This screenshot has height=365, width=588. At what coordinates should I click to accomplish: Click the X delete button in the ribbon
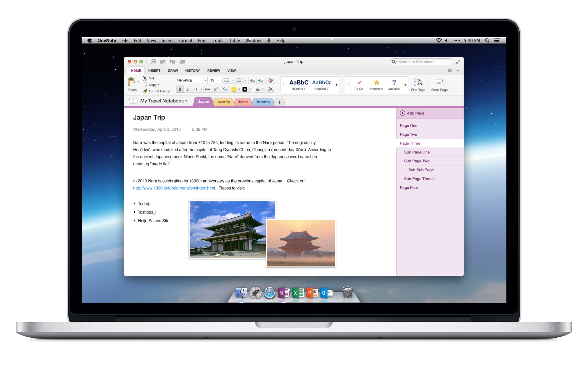270,89
